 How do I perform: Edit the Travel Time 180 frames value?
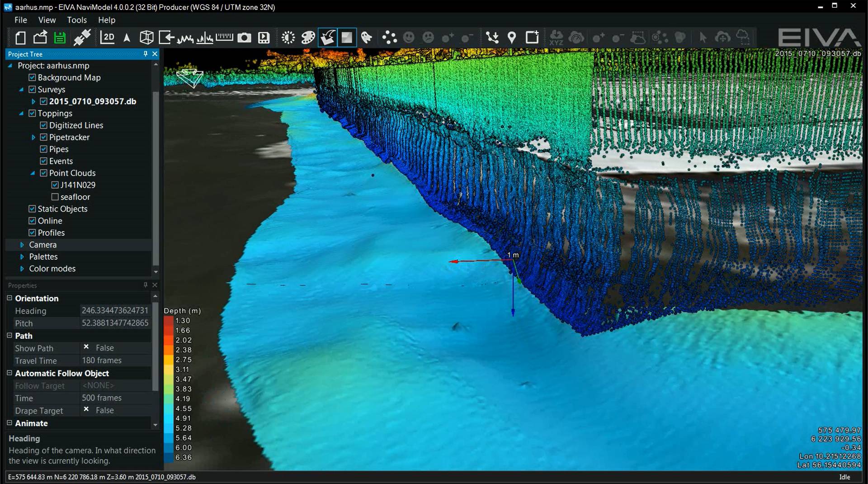115,361
